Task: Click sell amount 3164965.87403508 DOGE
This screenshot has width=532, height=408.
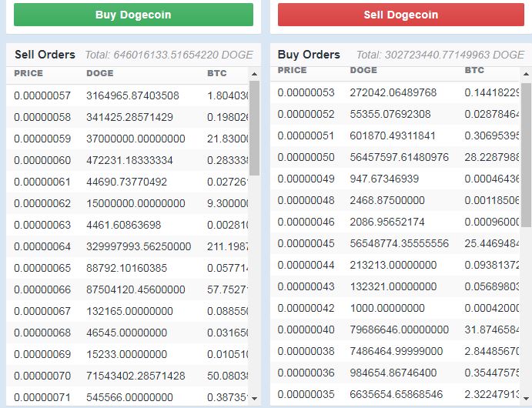Action: pos(132,95)
